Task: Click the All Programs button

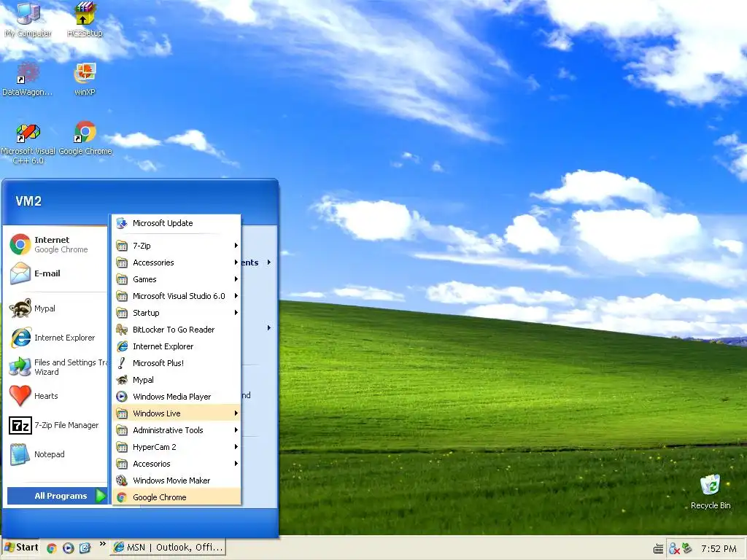Action: (x=57, y=496)
